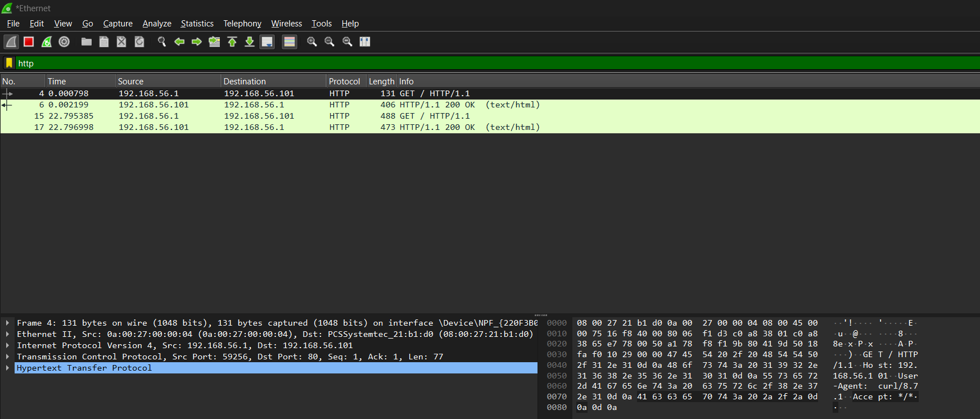Sort packets by the Length column
This screenshot has height=419, width=980.
point(382,82)
